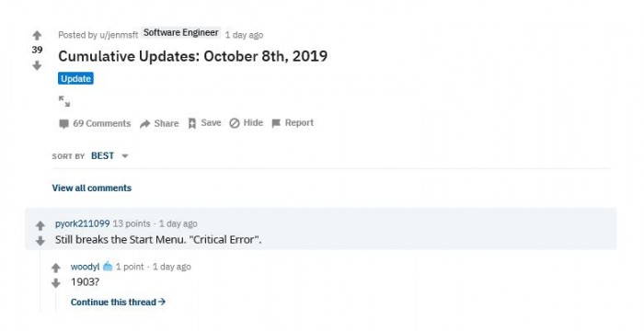Image resolution: width=644 pixels, height=331 pixels.
Task: Open the post title Cumulative Updates
Action: pyautogui.click(x=192, y=56)
